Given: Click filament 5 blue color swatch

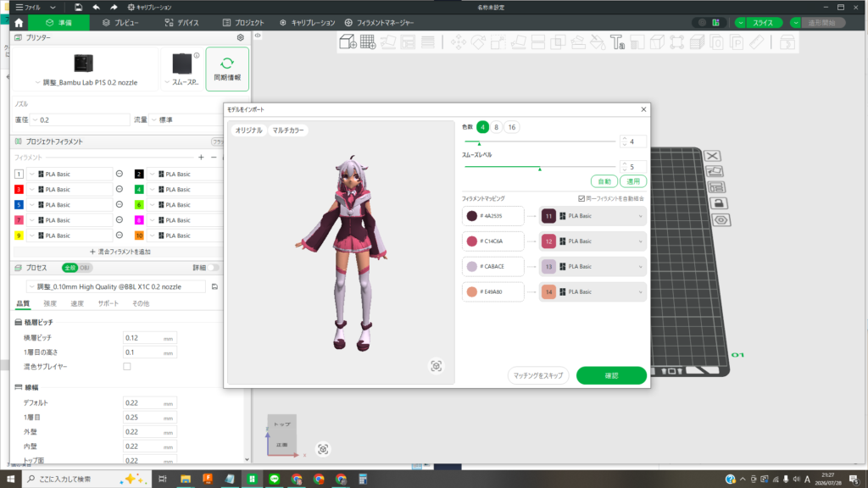Looking at the screenshot, I should tap(19, 205).
